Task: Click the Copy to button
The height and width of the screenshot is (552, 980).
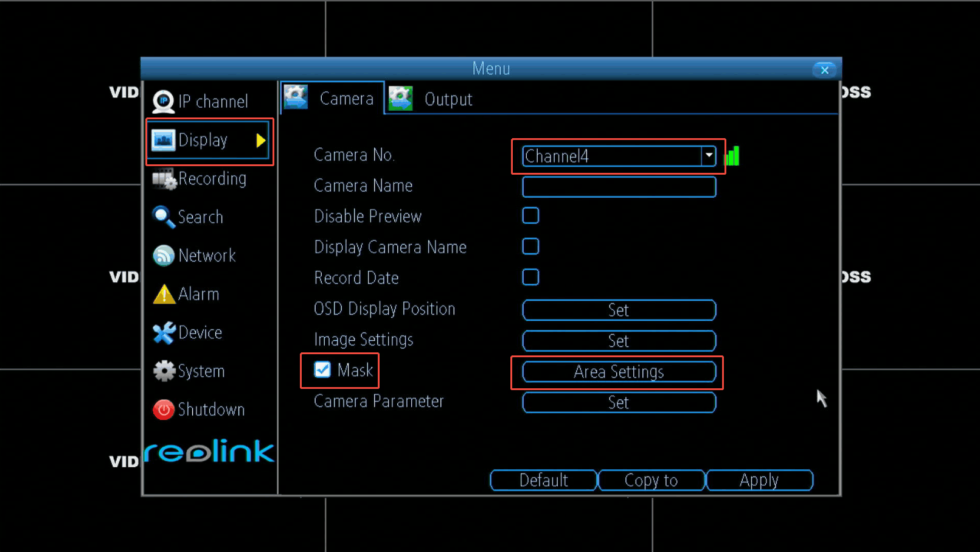Action: click(x=652, y=480)
